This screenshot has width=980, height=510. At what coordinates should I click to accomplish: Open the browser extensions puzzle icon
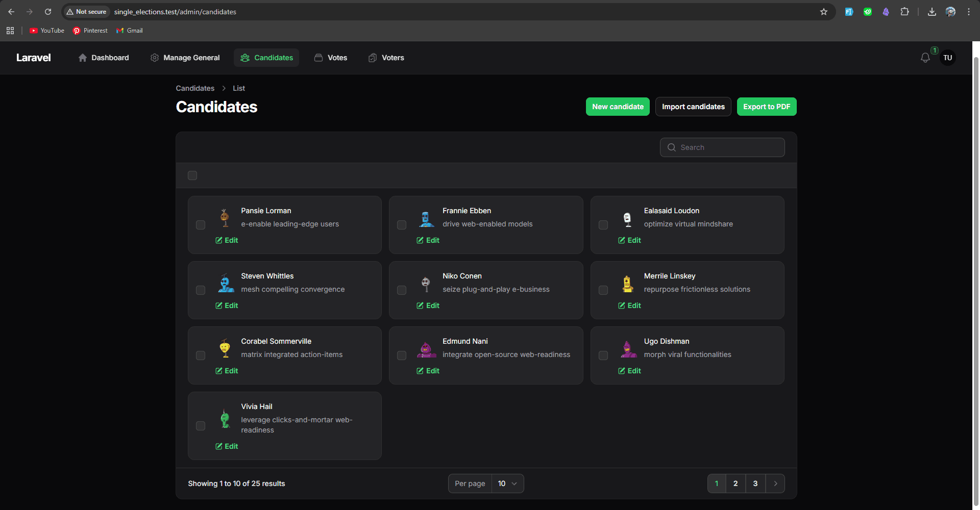point(904,12)
